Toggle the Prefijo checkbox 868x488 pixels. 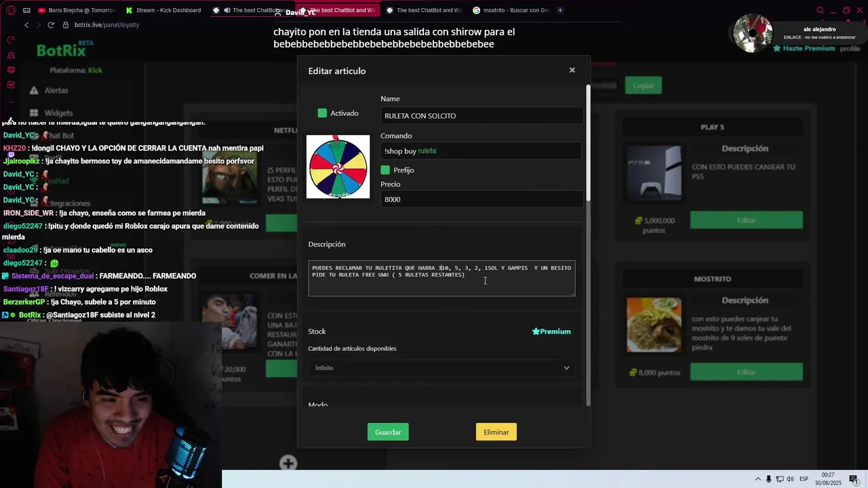(385, 170)
